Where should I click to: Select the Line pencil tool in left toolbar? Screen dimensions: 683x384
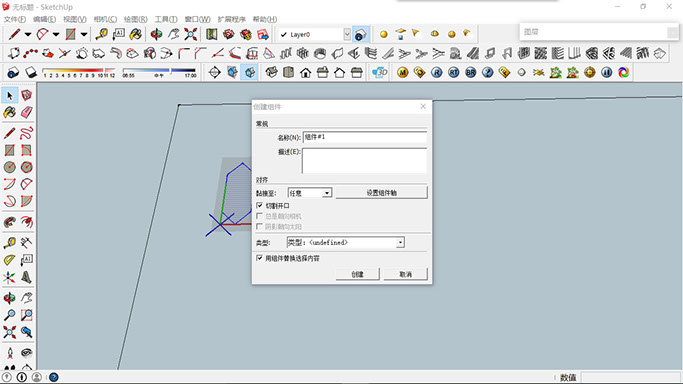(10, 133)
